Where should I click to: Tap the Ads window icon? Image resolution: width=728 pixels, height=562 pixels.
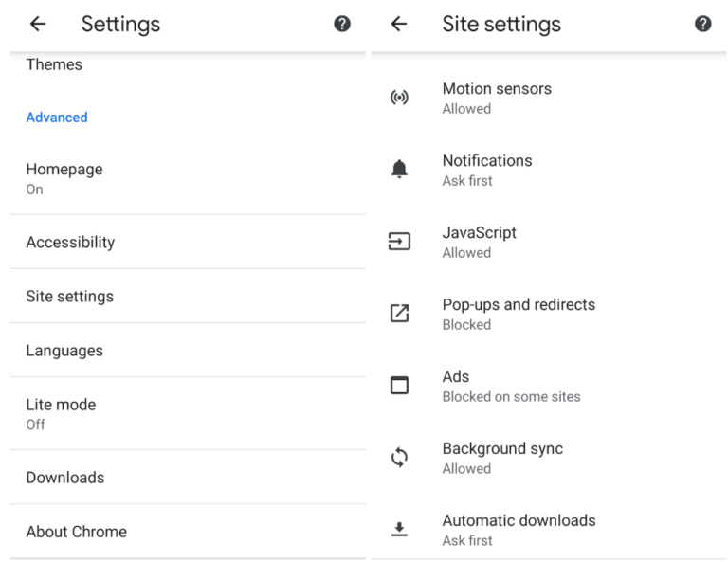click(400, 386)
